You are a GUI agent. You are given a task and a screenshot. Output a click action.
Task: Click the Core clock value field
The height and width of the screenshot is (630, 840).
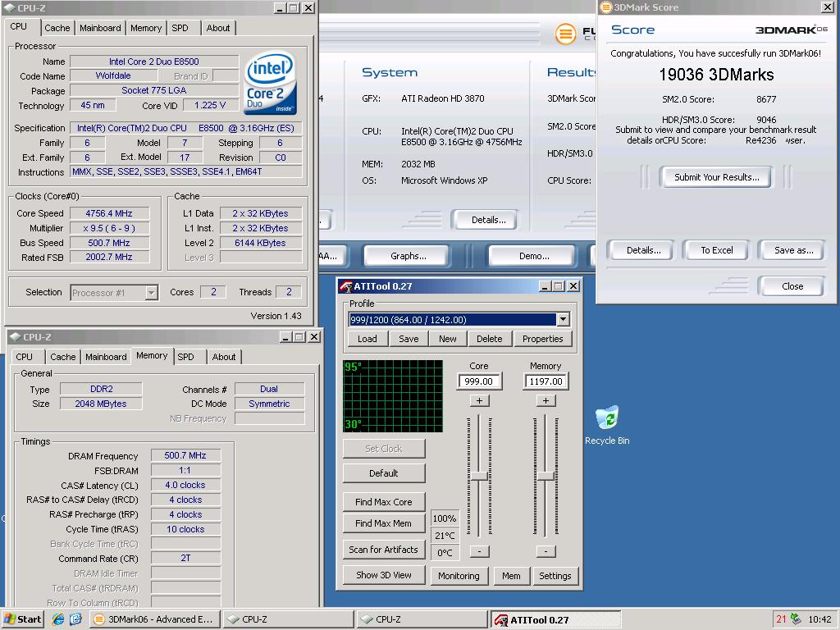[x=478, y=381]
